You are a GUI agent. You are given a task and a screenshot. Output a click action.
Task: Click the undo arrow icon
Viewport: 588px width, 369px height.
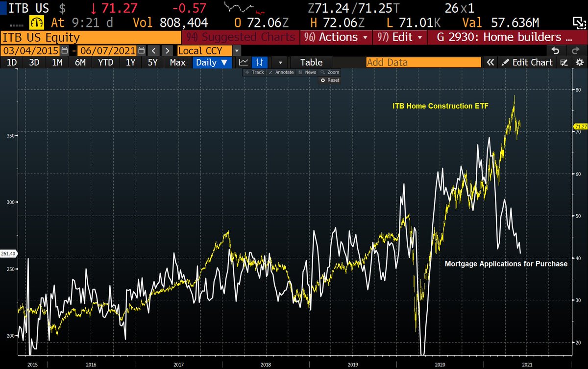(555, 50)
